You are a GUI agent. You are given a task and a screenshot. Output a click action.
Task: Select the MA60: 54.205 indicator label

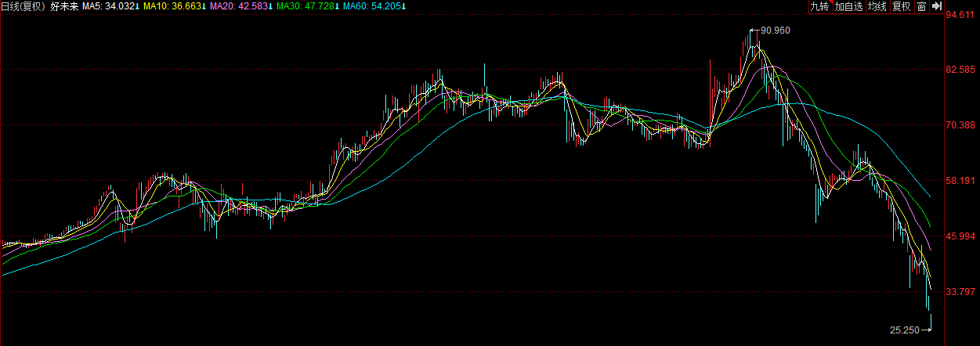pos(374,6)
